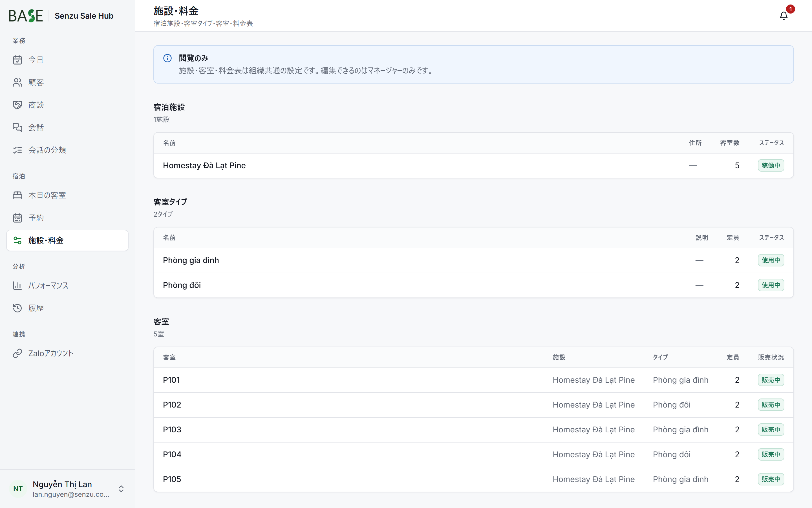Viewport: 812px width, 508px height.
Task: Click the パフォーマンス bar chart icon
Action: (17, 286)
